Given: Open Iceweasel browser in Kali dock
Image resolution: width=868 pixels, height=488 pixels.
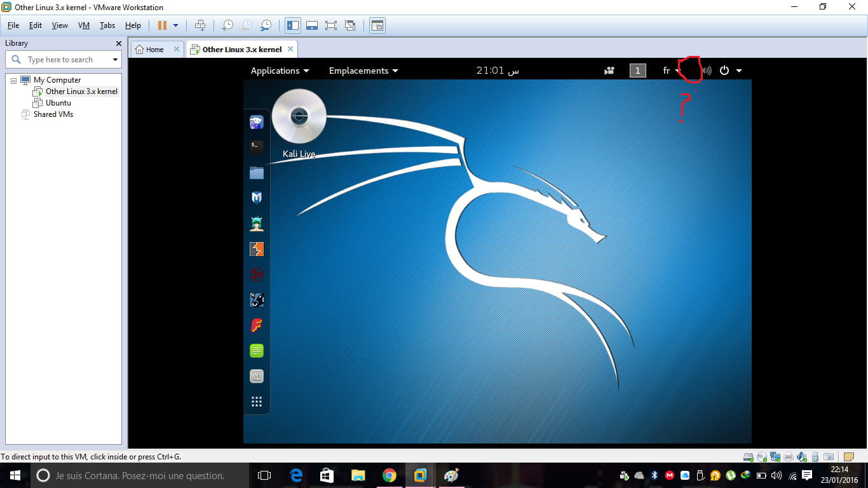Looking at the screenshot, I should [x=257, y=122].
